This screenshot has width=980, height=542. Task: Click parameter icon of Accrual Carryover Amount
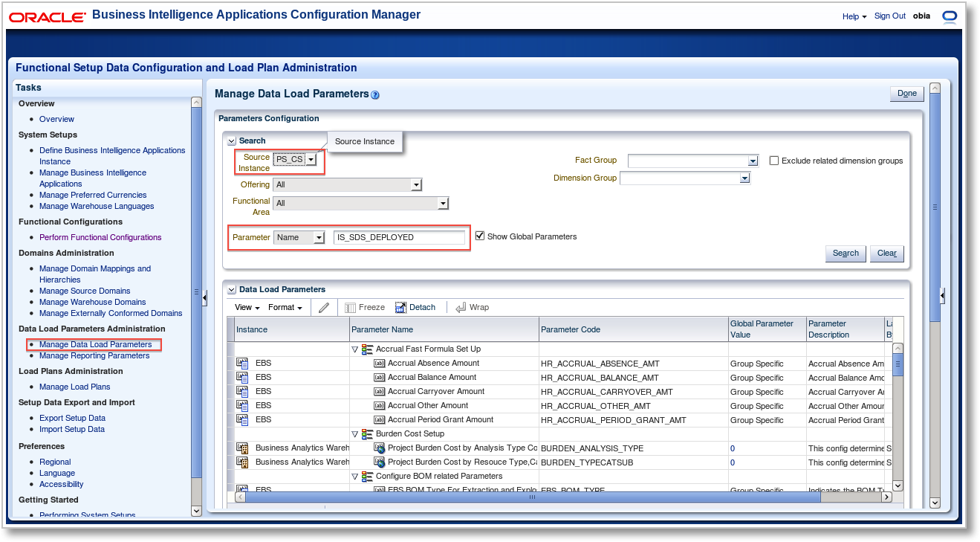click(x=379, y=392)
